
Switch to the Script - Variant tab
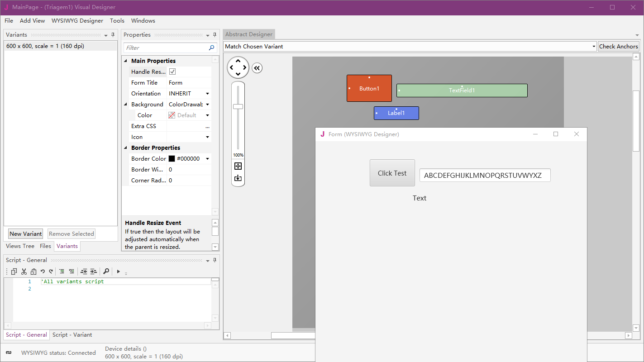coord(72,335)
